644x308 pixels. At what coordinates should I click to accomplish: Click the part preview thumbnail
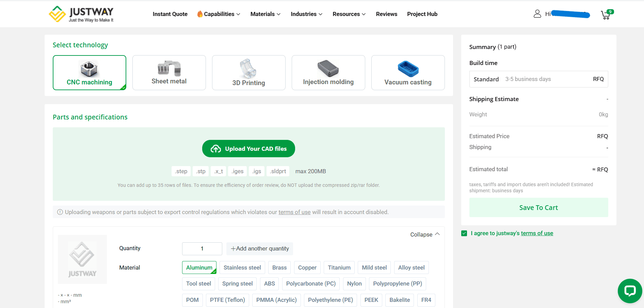[x=82, y=259]
